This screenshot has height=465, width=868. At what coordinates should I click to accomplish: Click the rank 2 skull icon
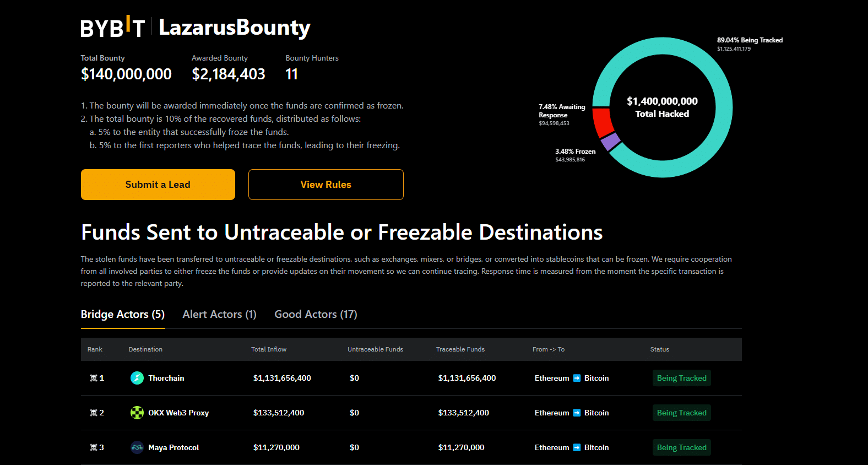point(94,413)
